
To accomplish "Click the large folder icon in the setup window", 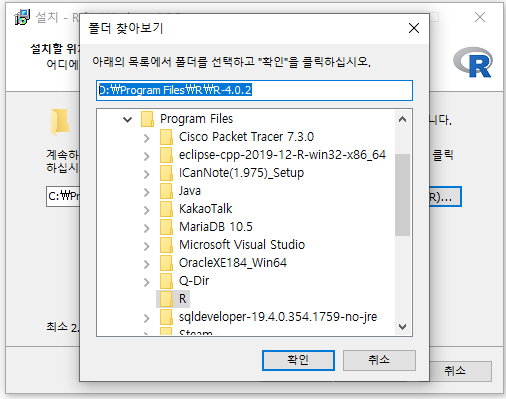I will click(60, 121).
